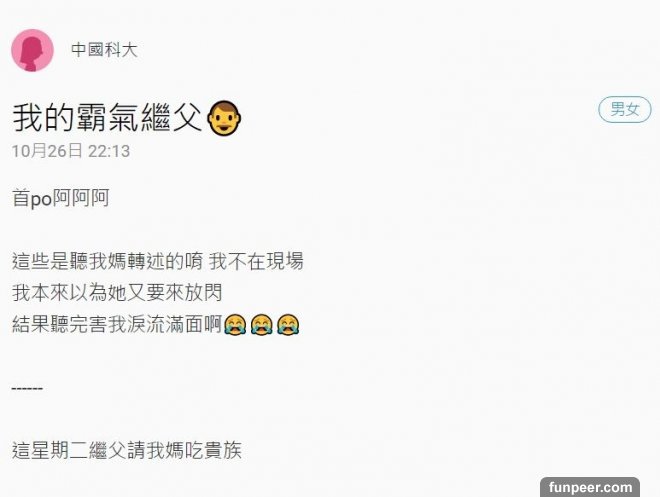Click the dashed separator line

27,388
